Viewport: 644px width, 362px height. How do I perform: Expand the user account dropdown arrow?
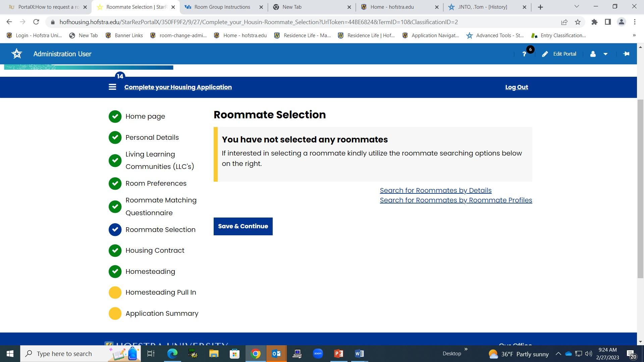point(605,54)
